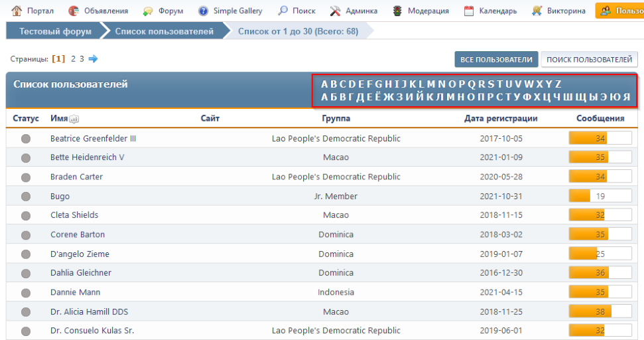Open the Календарь calendar icon

click(469, 11)
